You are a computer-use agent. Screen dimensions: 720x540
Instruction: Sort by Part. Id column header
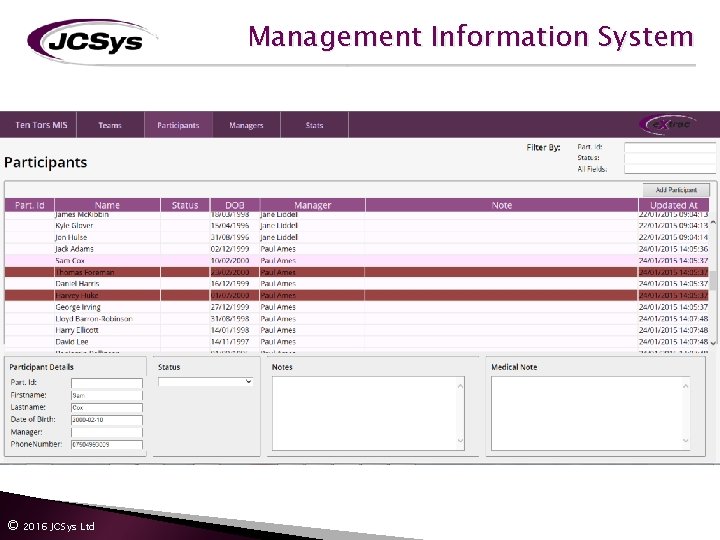[x=29, y=205]
